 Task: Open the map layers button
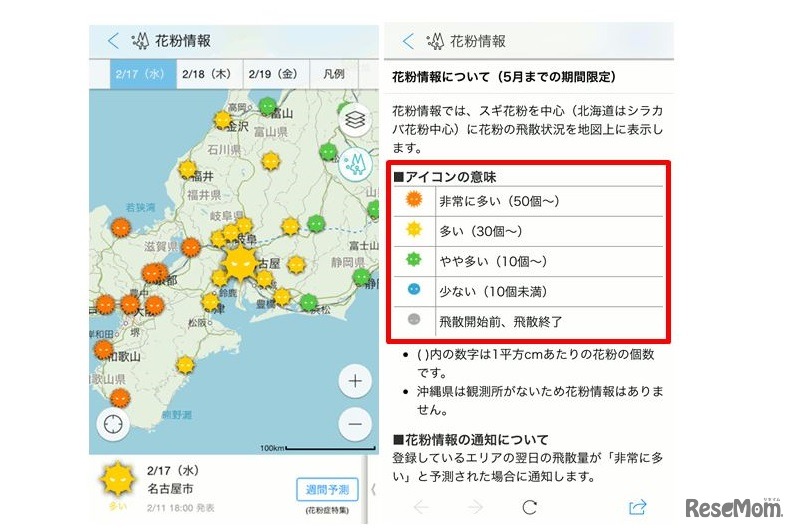[x=355, y=120]
